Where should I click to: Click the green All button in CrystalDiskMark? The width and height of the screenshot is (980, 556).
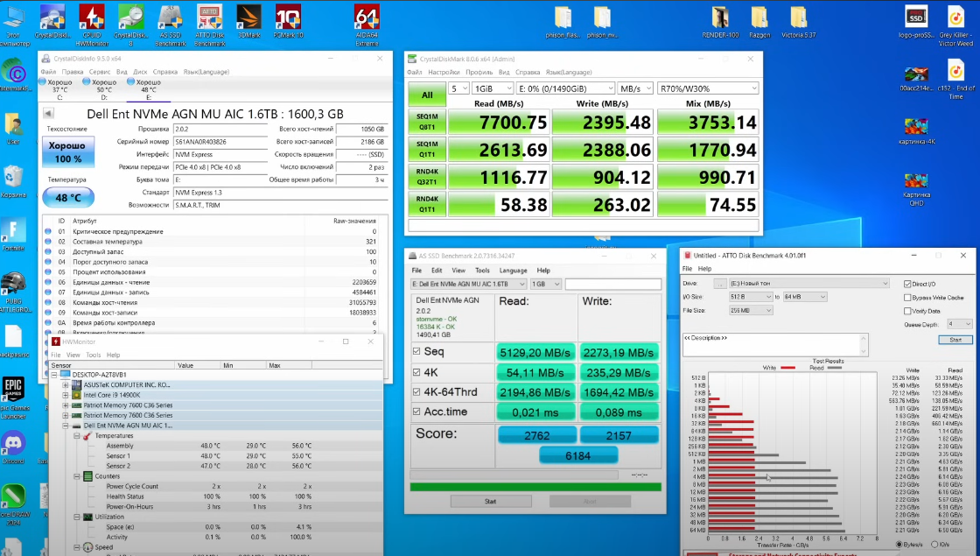pyautogui.click(x=427, y=95)
